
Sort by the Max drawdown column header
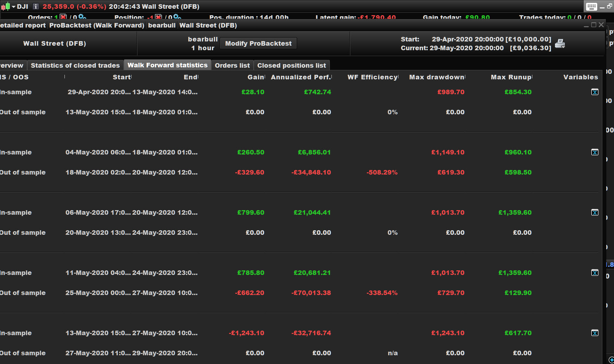coord(437,77)
